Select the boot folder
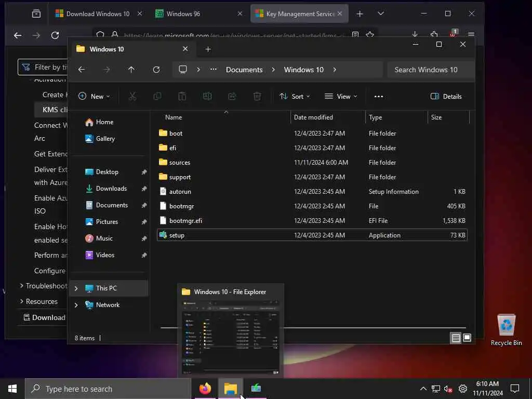Viewport: 532px width, 399px height. tap(312, 134)
